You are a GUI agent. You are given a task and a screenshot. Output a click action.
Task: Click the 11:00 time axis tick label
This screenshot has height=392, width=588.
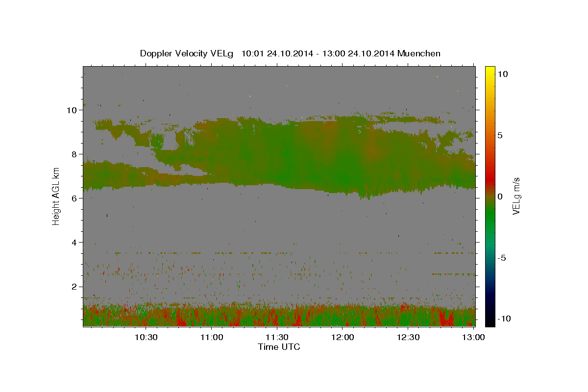[212, 337]
